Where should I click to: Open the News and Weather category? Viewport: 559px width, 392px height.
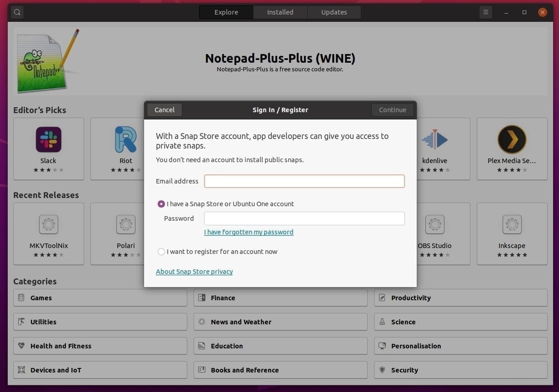pos(280,322)
